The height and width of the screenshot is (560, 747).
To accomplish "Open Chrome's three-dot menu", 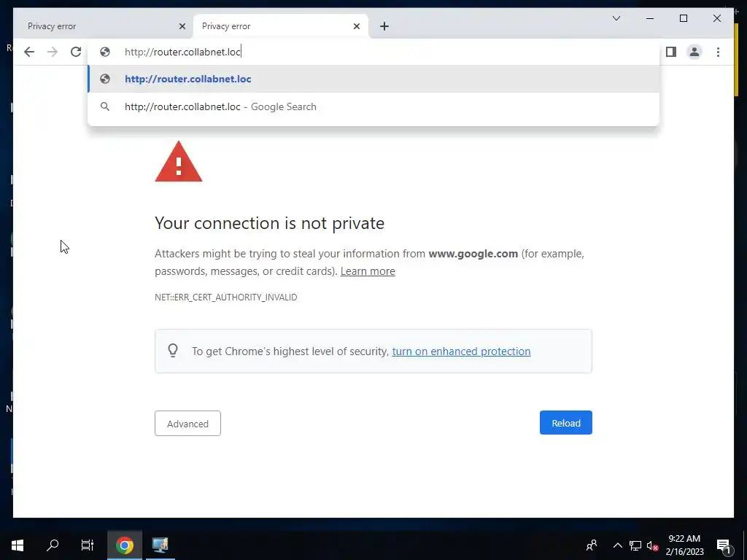I will click(718, 52).
